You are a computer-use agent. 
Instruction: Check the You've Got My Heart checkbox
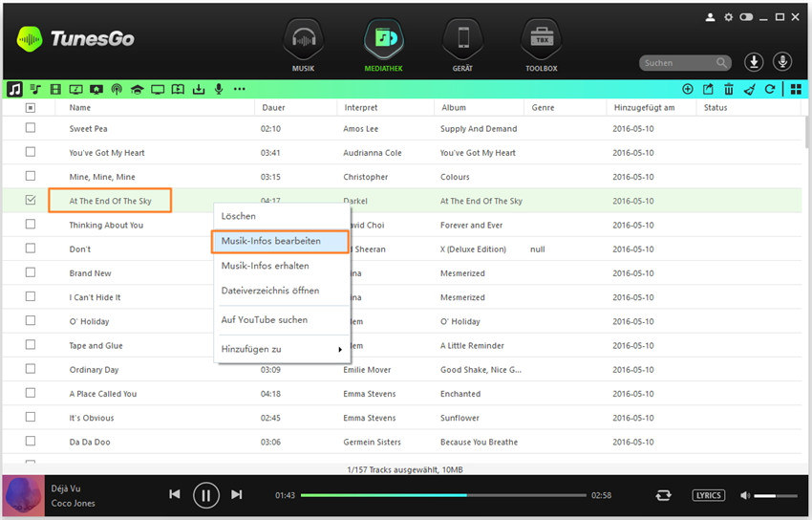(31, 152)
